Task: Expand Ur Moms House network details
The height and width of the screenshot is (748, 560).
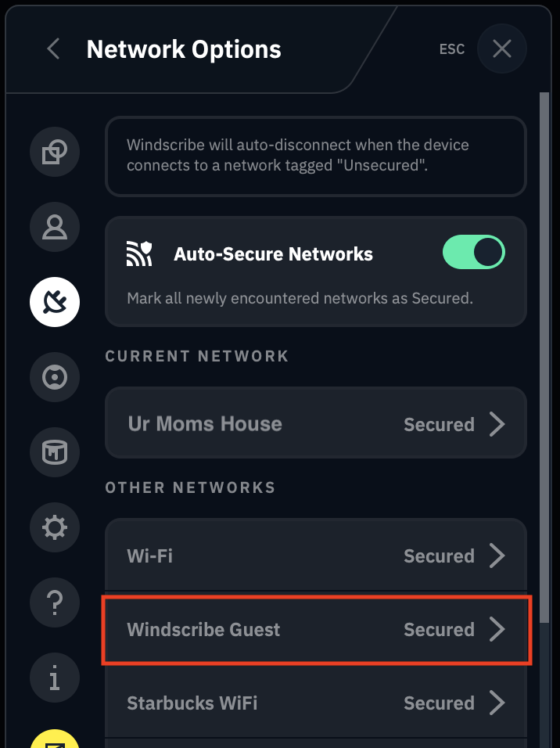Action: pos(498,423)
